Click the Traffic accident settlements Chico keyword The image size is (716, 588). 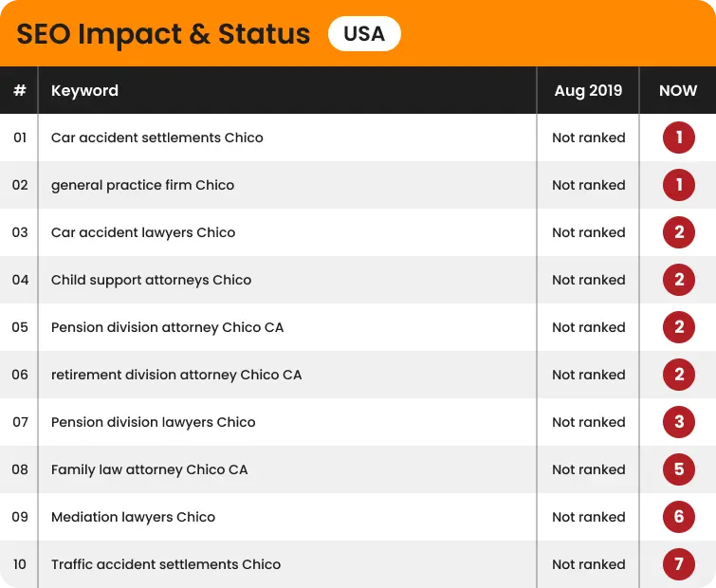coord(166,564)
